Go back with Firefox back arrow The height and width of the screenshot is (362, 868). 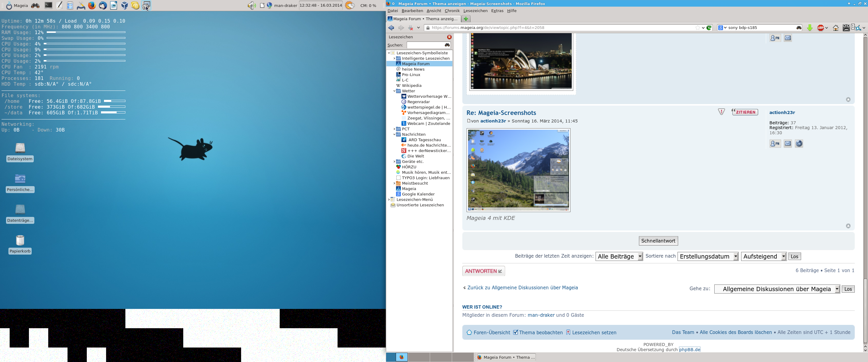[x=391, y=28]
